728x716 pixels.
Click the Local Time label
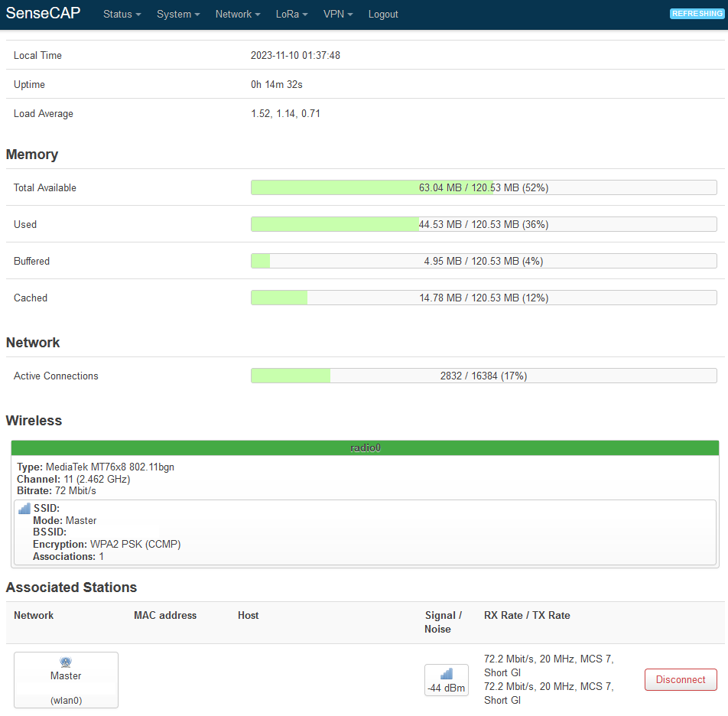tap(37, 55)
